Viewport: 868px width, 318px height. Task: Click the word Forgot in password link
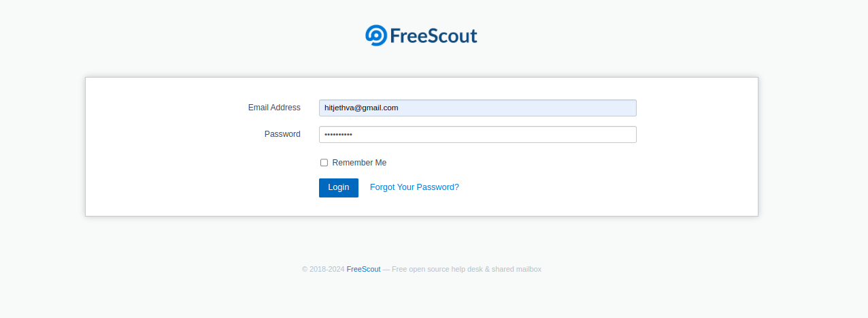pos(382,187)
